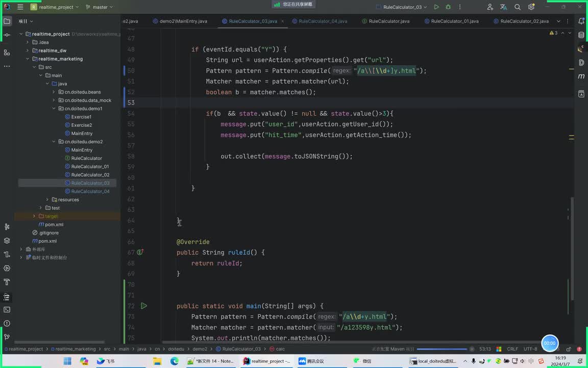
Task: Toggle the Project tool window
Action: pyautogui.click(x=7, y=21)
